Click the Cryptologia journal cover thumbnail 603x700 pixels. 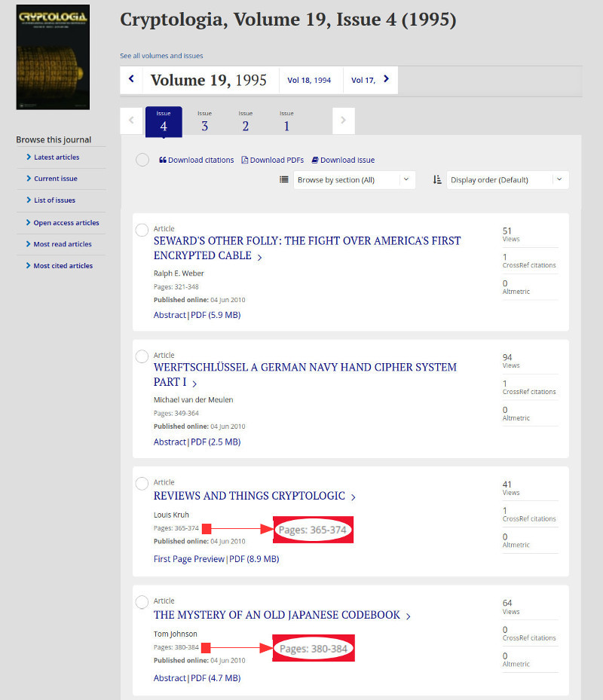coord(53,57)
